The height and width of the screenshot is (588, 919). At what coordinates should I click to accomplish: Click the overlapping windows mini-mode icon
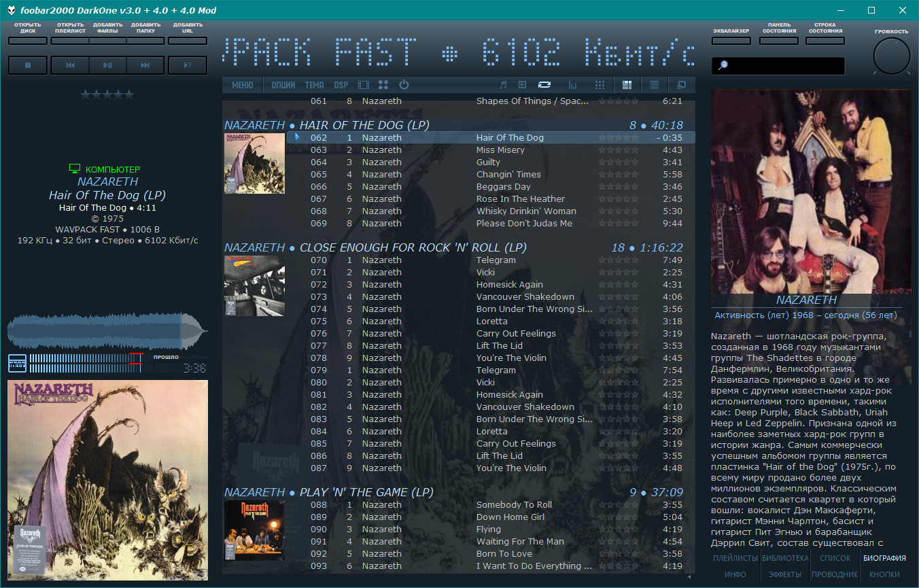(x=681, y=85)
